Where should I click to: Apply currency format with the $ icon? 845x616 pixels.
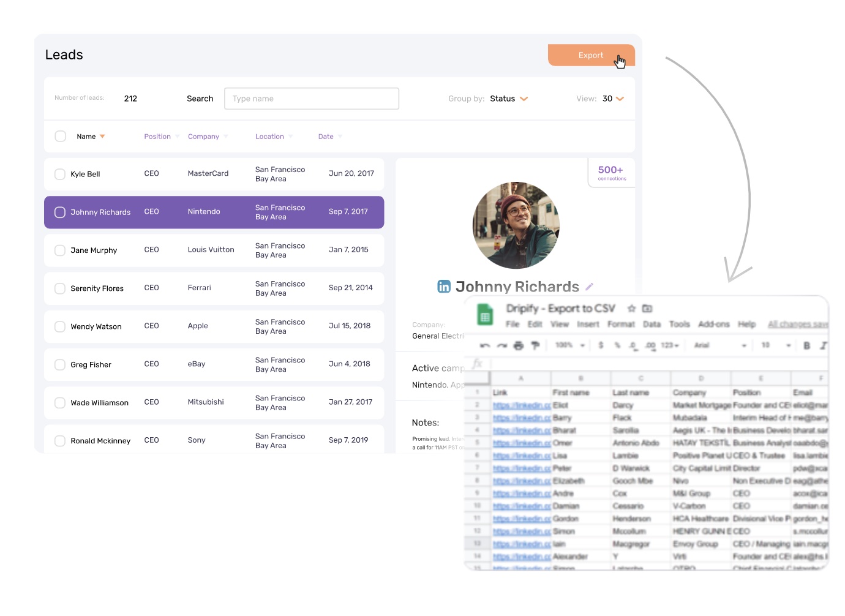click(601, 345)
